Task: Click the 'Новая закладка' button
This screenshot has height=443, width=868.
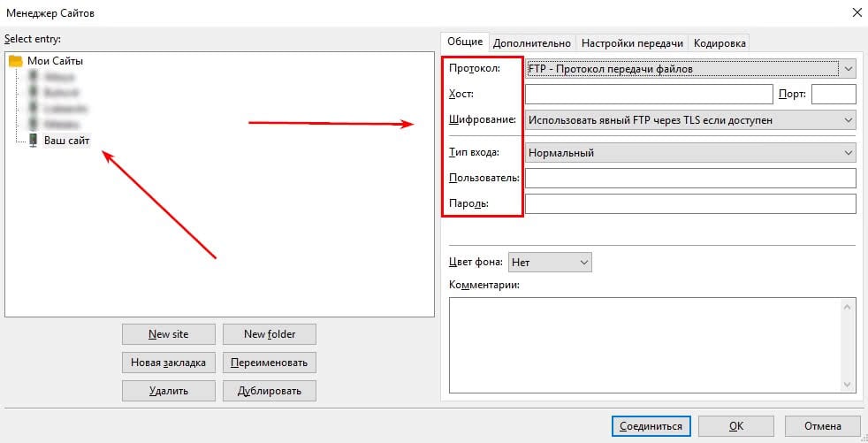Action: point(168,363)
